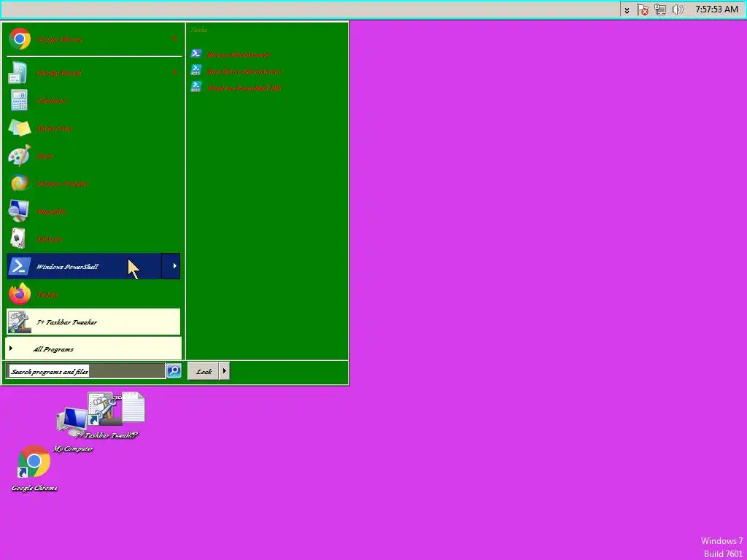Select Run as Administrator task
Viewport: 747px width, 560px height.
(231, 55)
